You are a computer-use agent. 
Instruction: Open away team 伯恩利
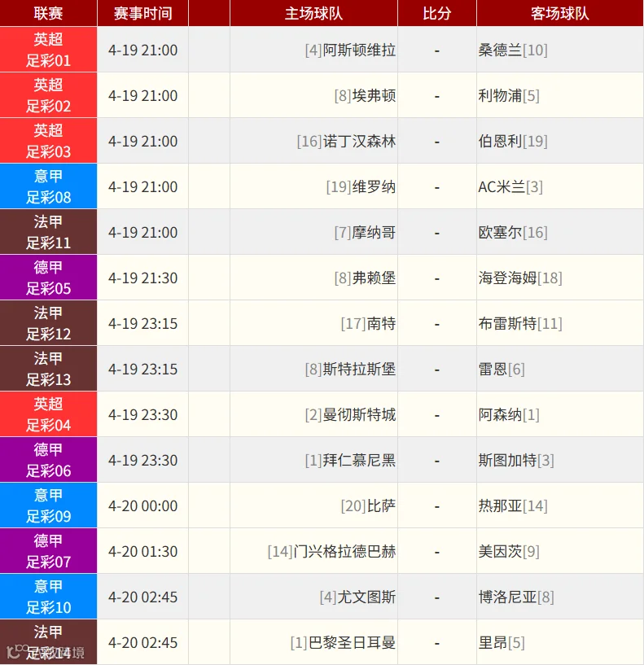[x=500, y=142]
